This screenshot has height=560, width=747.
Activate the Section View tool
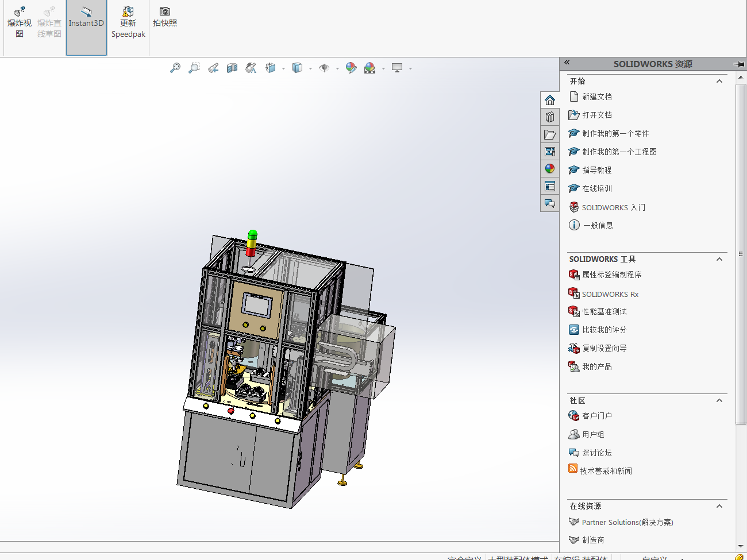(x=232, y=68)
